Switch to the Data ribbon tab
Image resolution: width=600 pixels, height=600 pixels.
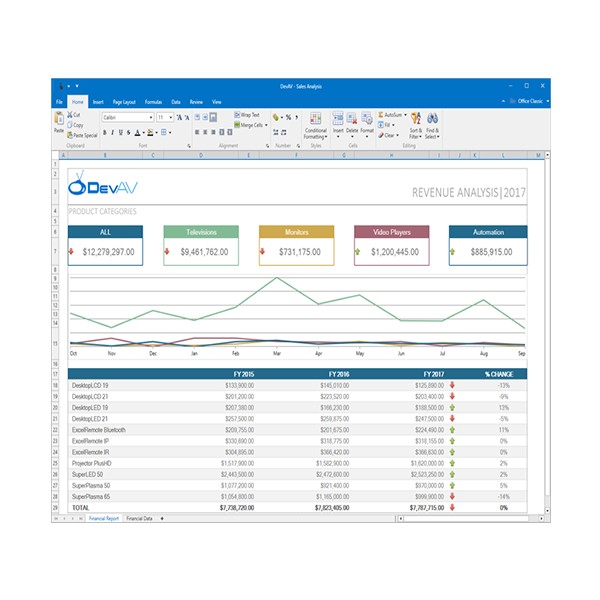[176, 102]
